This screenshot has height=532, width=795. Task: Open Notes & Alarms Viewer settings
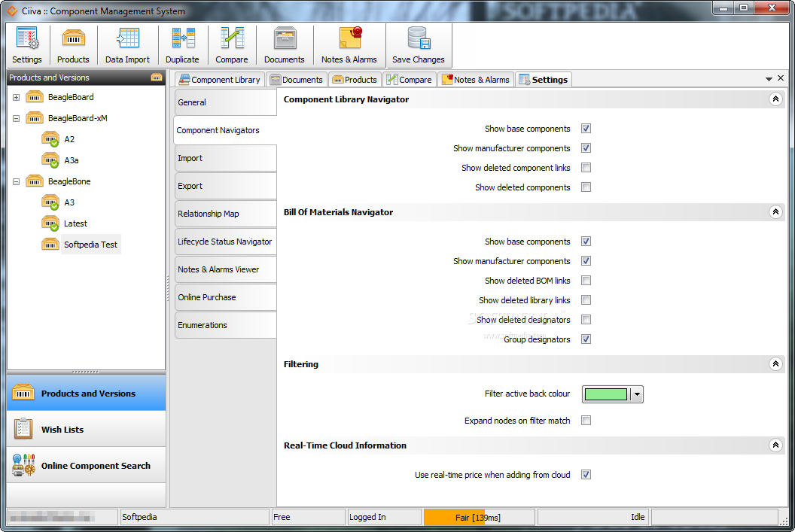pyautogui.click(x=226, y=269)
